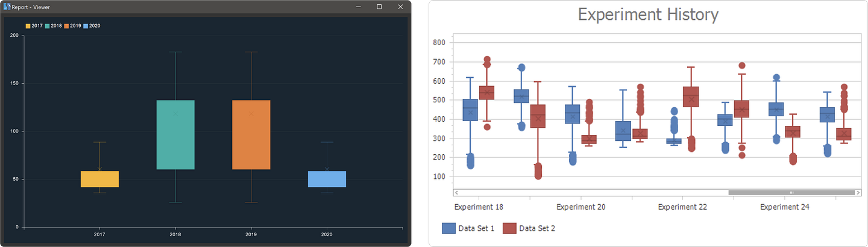Select the yellow 2017 box plot
Viewport: 868px width, 247px height.
[x=99, y=179]
